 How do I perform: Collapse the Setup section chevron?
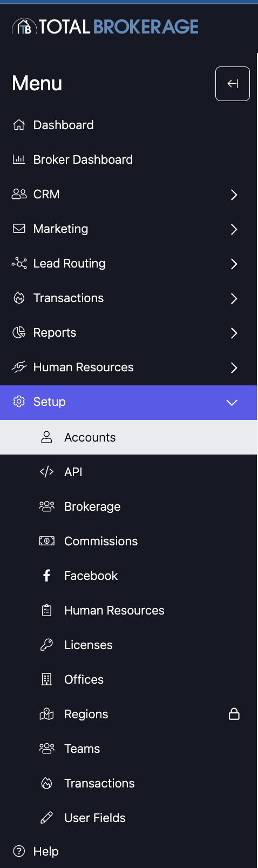(x=232, y=402)
